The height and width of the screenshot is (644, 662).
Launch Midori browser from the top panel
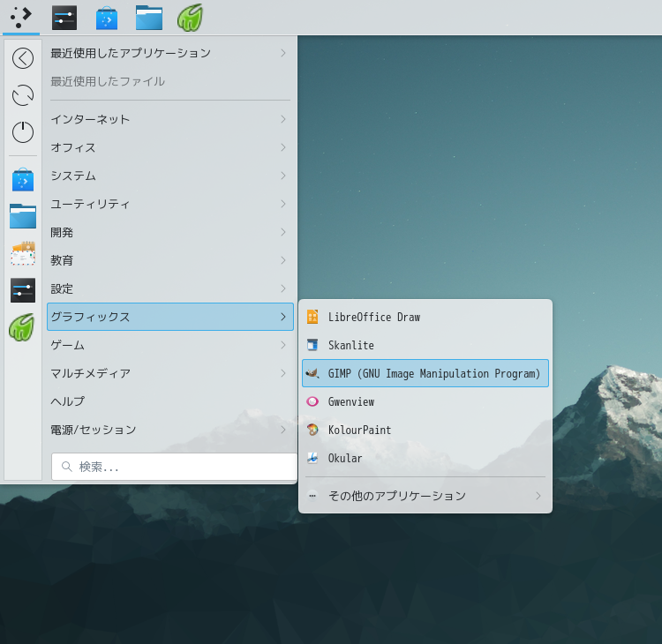point(191,18)
